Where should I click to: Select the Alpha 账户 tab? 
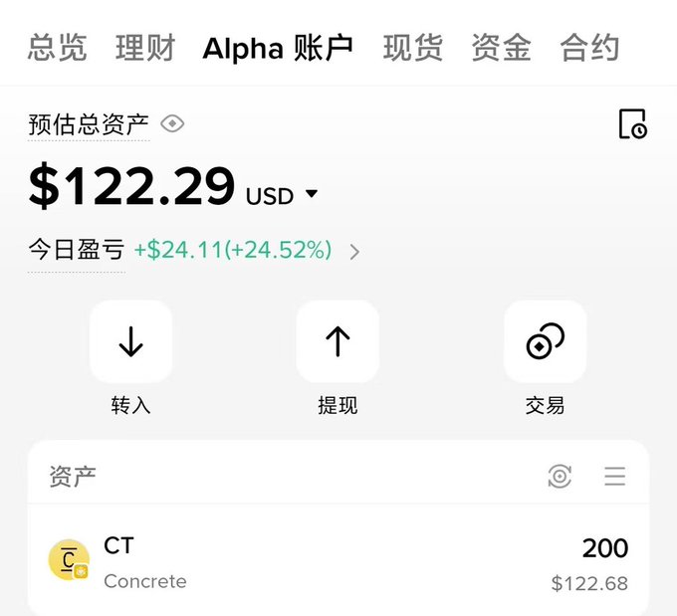click(x=278, y=48)
